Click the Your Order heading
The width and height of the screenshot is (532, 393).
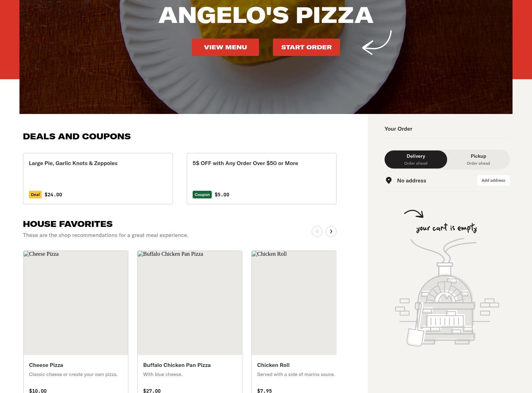click(398, 129)
